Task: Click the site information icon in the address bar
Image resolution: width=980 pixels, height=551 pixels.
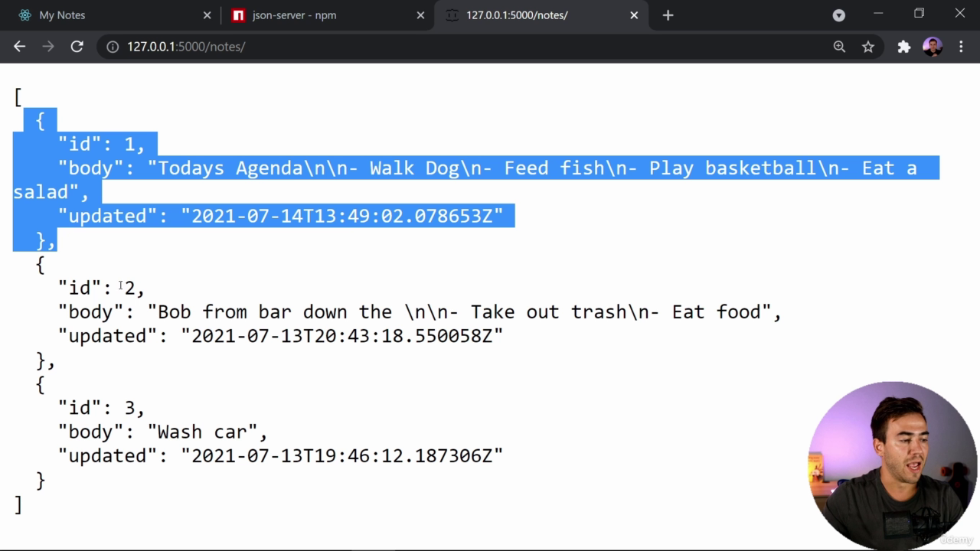Action: (113, 47)
